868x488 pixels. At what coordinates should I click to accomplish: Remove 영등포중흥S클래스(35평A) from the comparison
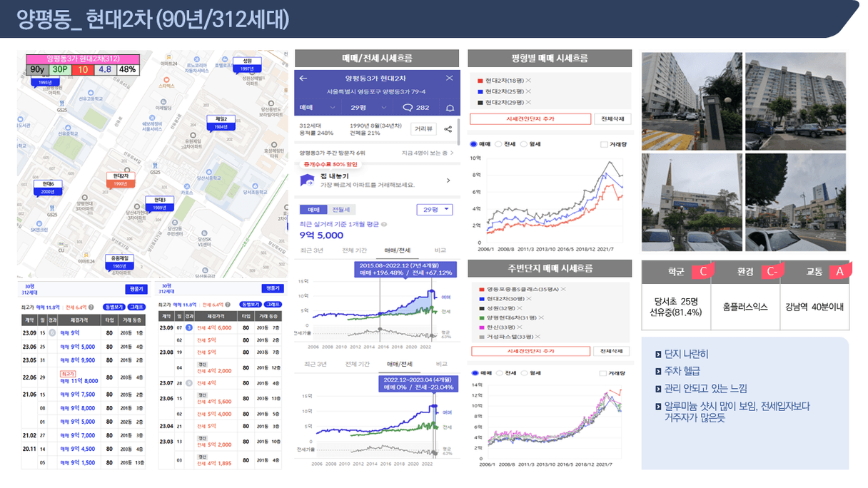coord(562,288)
